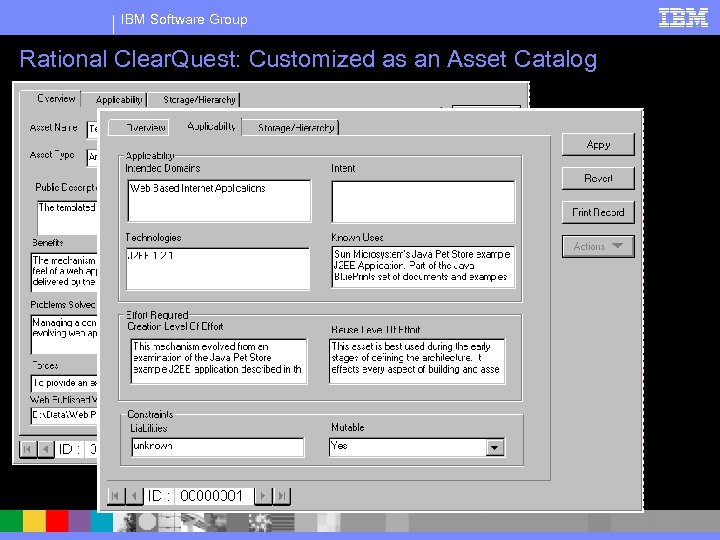Go to first record in front window
The image size is (720, 540).
coord(116,496)
